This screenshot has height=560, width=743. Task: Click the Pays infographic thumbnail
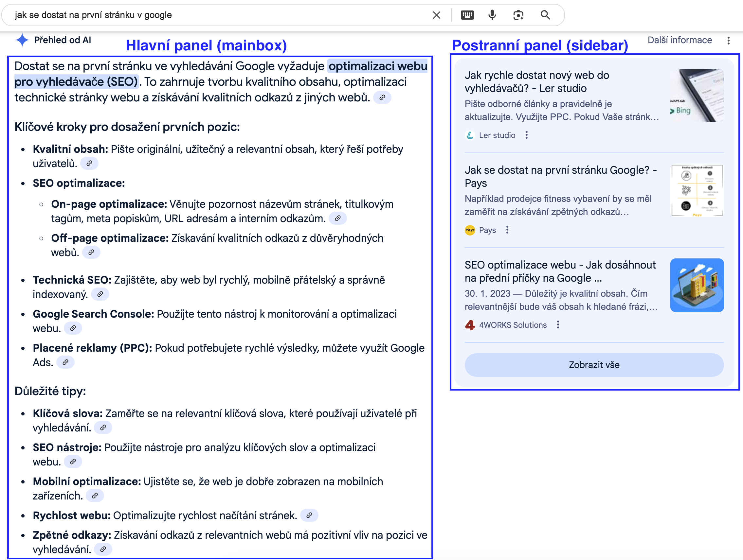697,190
